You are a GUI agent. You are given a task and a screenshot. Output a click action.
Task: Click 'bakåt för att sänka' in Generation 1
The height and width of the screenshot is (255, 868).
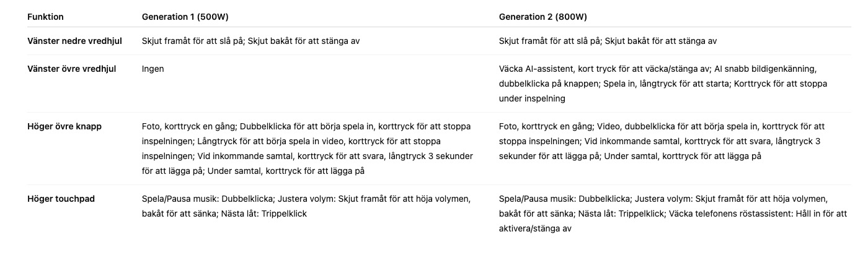point(180,214)
